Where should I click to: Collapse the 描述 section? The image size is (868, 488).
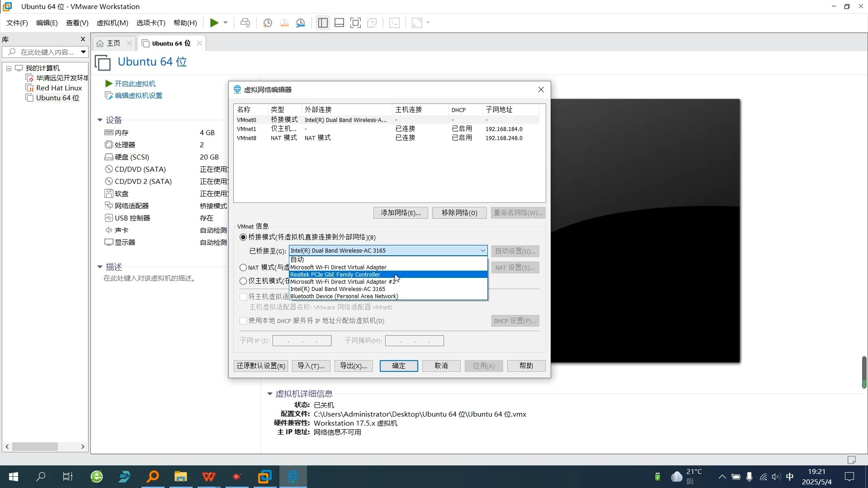[x=100, y=267]
